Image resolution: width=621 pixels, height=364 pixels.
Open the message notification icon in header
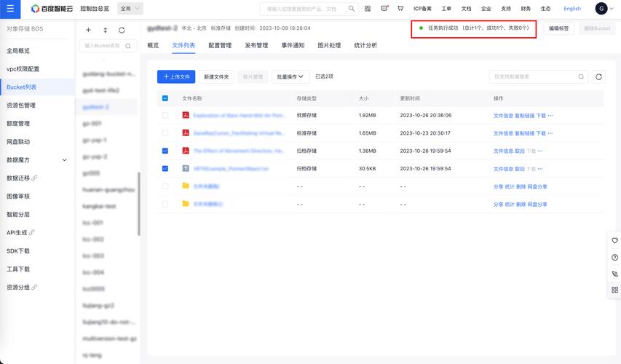tap(384, 8)
